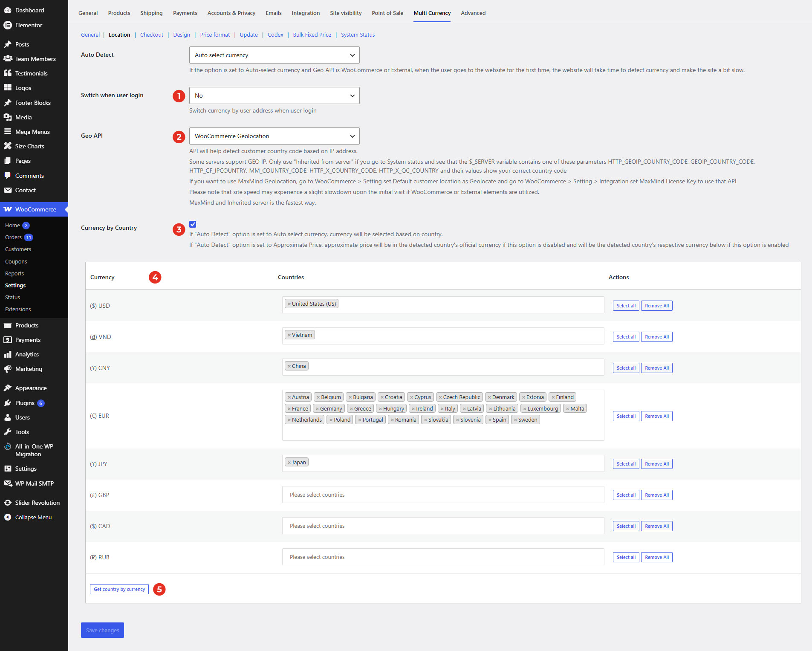
Task: Click the Plugins plug icon
Action: 8,403
